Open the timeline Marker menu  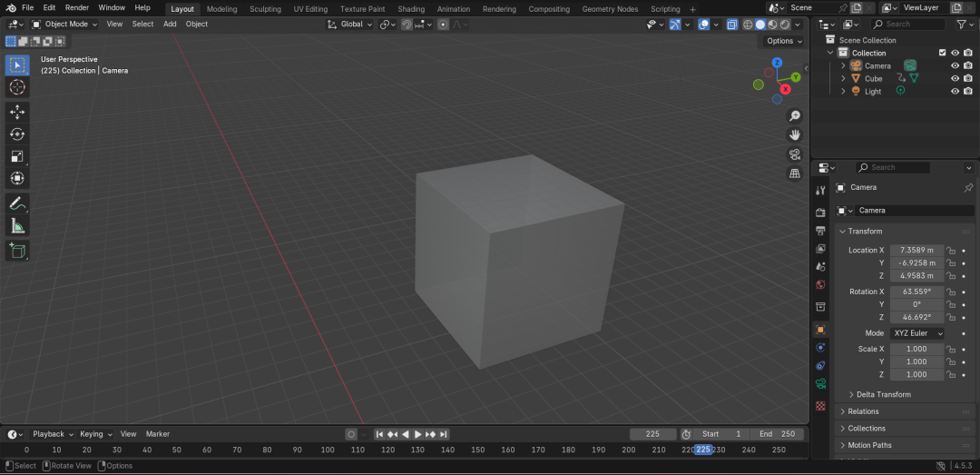point(158,434)
